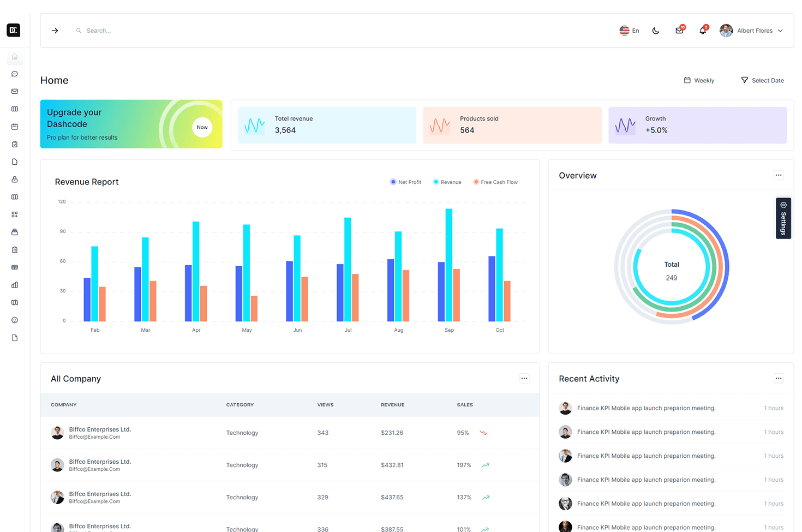This screenshot has width=802, height=532.
Task: Click the upward trend icon beside 197%
Action: coord(486,465)
